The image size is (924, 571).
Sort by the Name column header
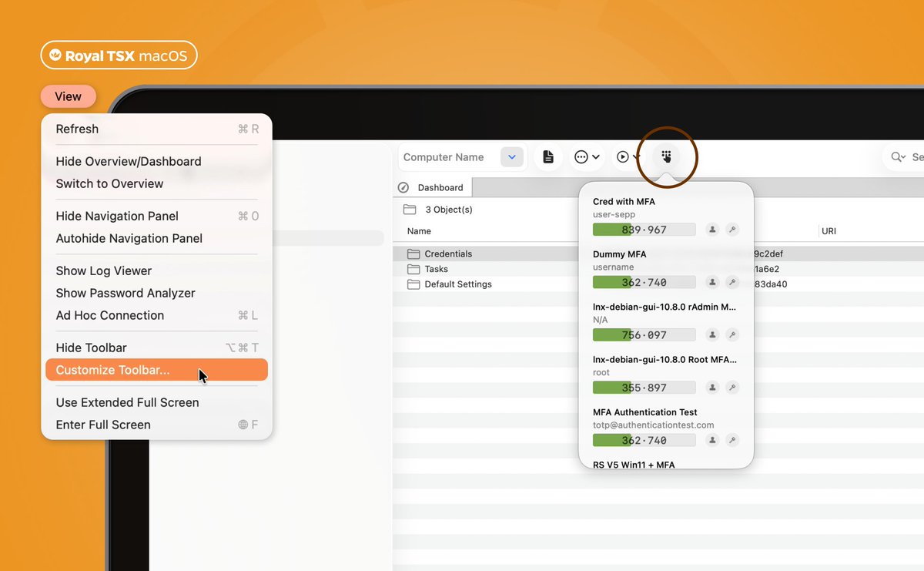click(419, 231)
